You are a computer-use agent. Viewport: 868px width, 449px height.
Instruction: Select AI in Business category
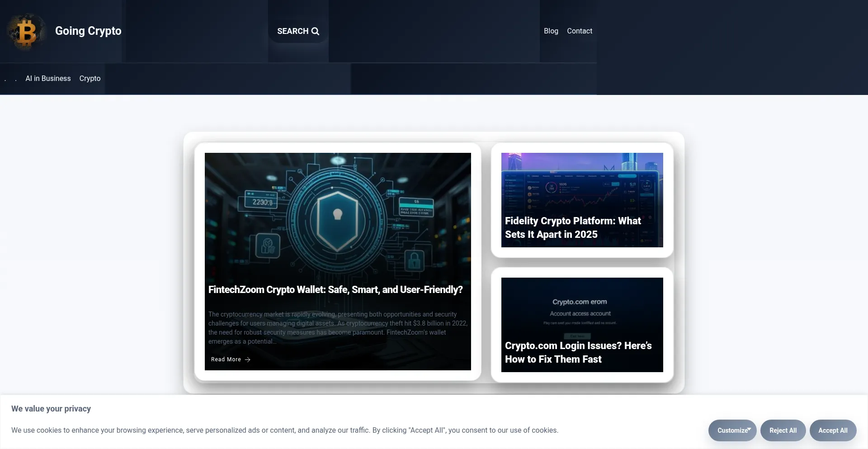pos(48,78)
